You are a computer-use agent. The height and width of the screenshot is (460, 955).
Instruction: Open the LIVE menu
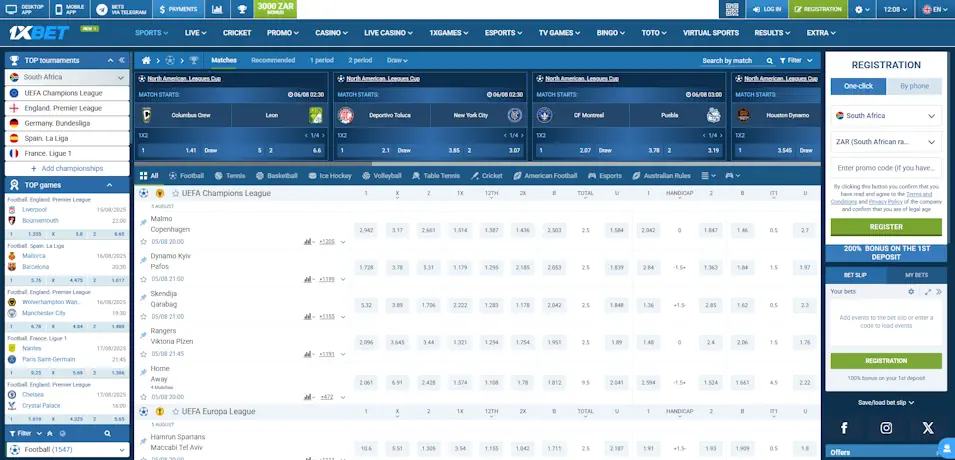click(196, 33)
